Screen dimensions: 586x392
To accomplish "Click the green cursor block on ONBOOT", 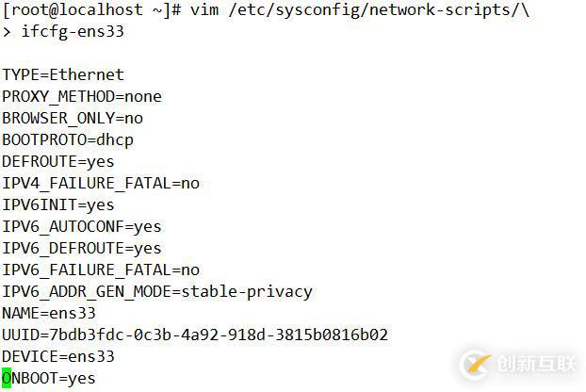I will [x=7, y=379].
